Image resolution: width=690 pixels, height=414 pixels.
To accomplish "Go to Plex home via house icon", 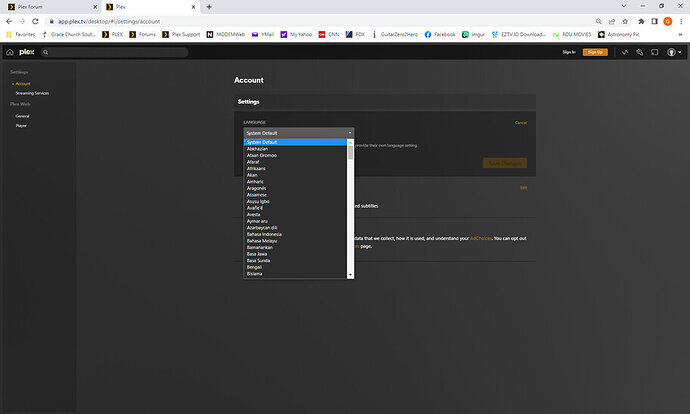I will (10, 52).
